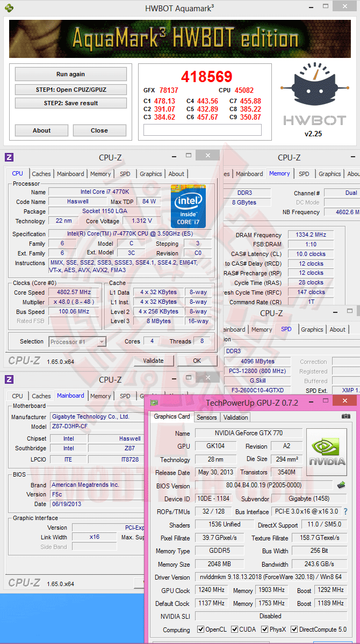
Task: Select the Graphics tab in the Memory CPU-Z window
Action: (329, 174)
